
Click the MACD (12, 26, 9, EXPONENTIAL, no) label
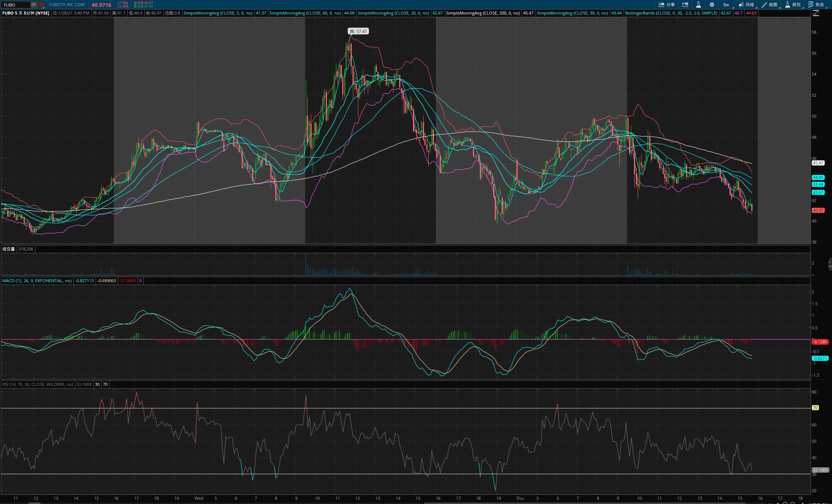(x=37, y=281)
